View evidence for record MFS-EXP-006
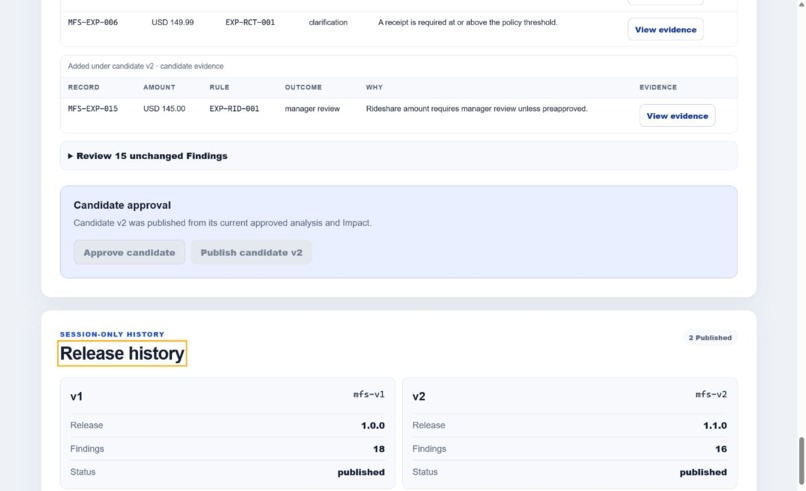Image resolution: width=806 pixels, height=491 pixels. click(665, 30)
